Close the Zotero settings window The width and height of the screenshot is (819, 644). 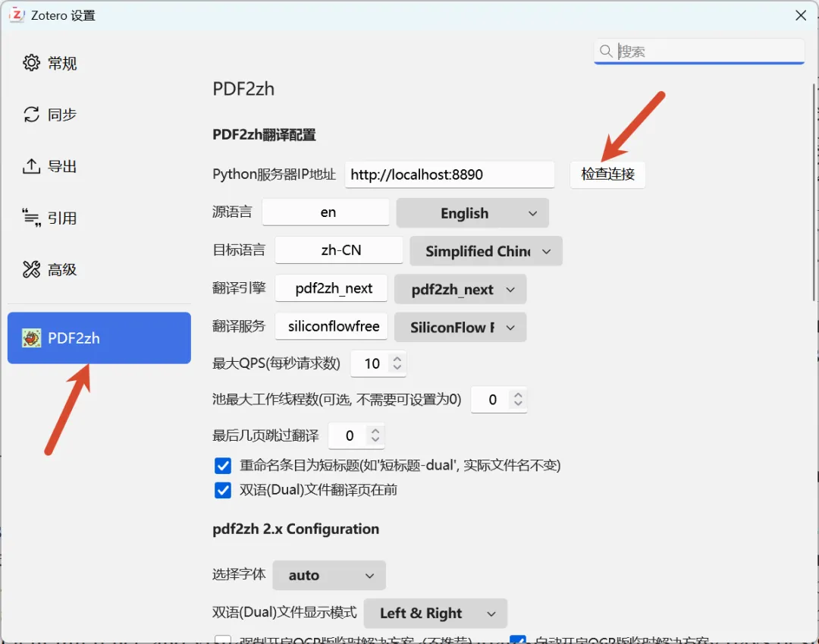pyautogui.click(x=801, y=15)
